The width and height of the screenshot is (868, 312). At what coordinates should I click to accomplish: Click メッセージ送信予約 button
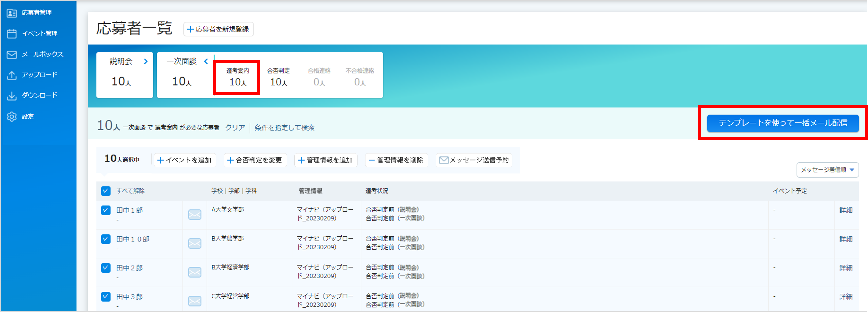click(x=474, y=160)
